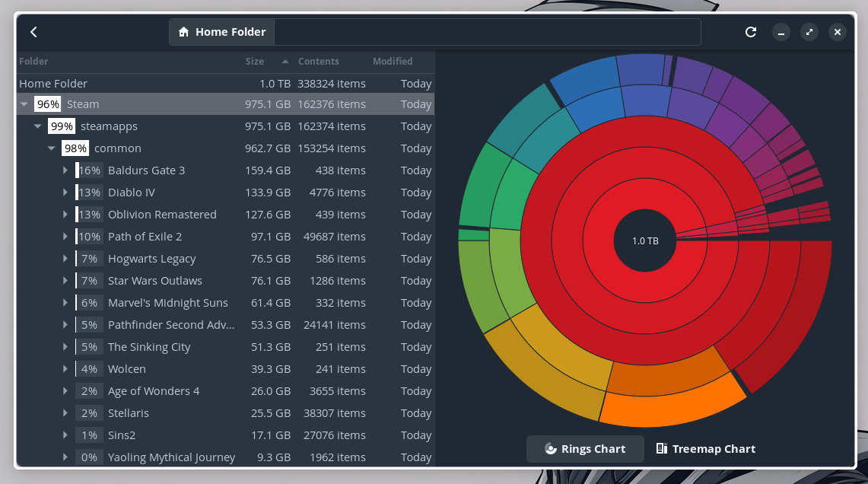Click the sort direction arrow beside Size
Screen dimensions: 868x484
[285, 62]
